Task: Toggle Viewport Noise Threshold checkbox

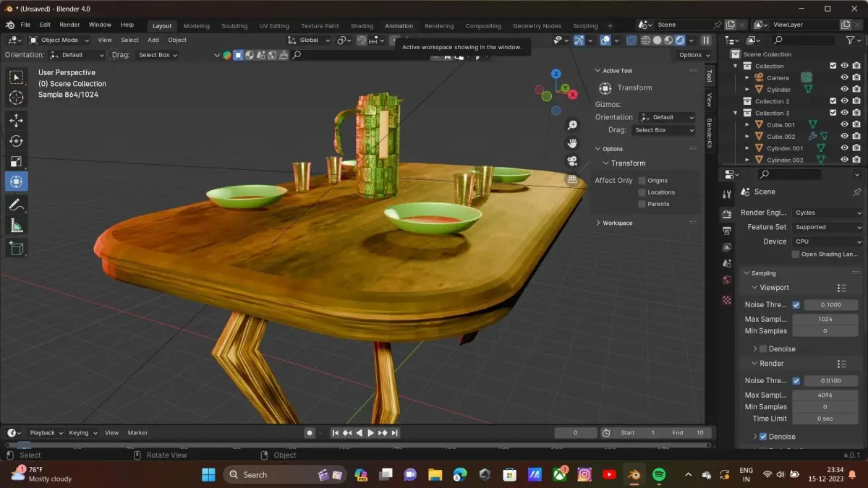Action: click(796, 305)
